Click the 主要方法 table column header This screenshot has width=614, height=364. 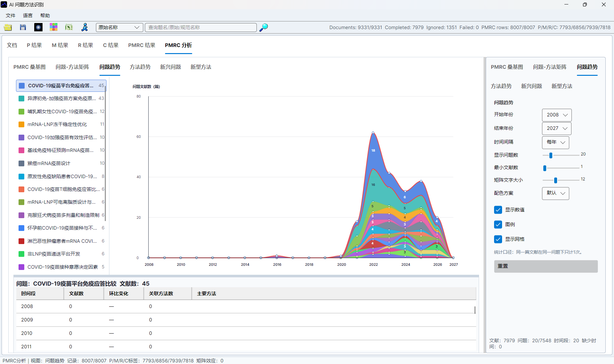pos(334,294)
